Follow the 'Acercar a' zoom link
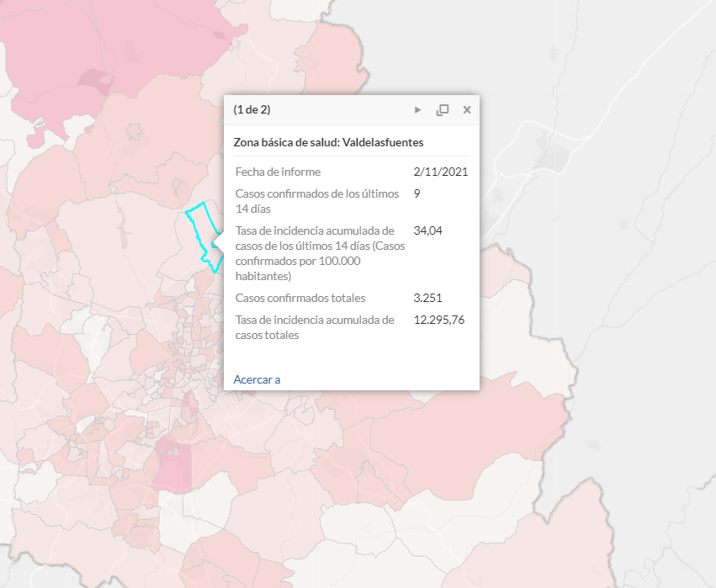This screenshot has height=588, width=716. 257,379
